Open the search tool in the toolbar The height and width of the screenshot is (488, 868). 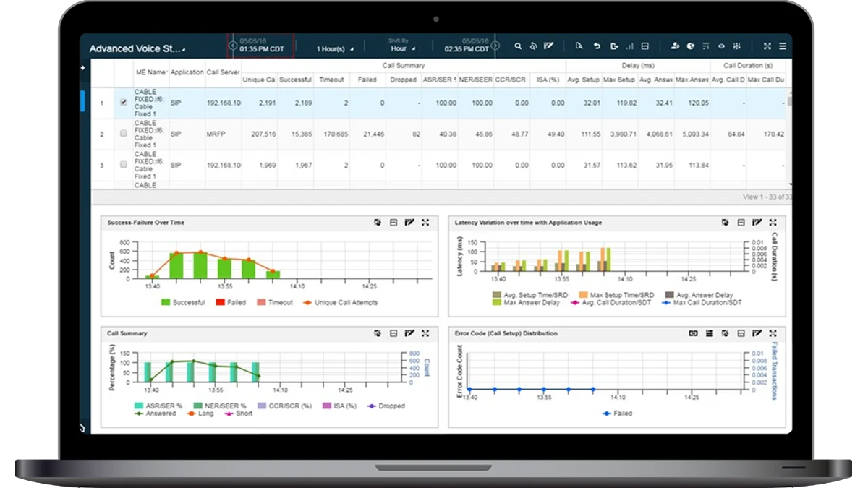518,46
